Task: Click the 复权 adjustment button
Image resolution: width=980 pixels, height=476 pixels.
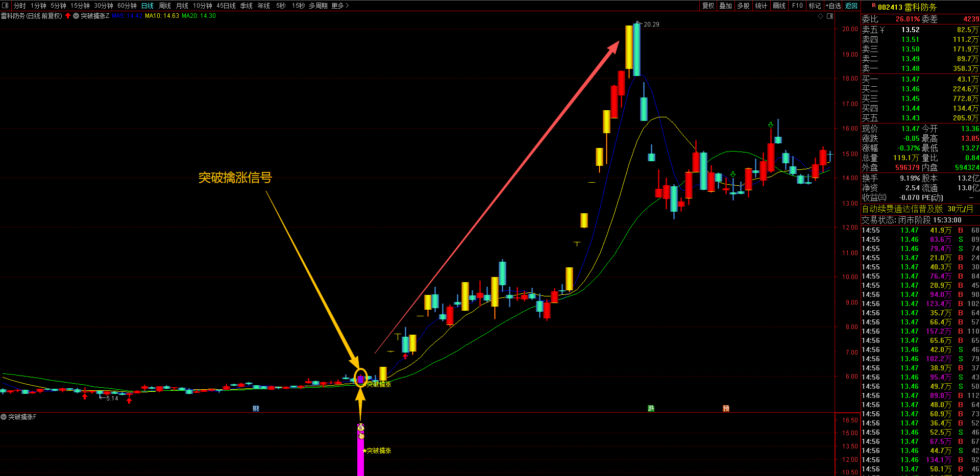Action: (x=708, y=6)
